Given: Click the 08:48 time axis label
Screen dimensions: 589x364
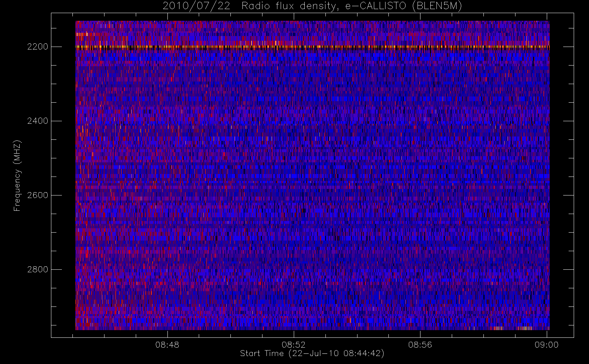Looking at the screenshot, I should pyautogui.click(x=167, y=345).
